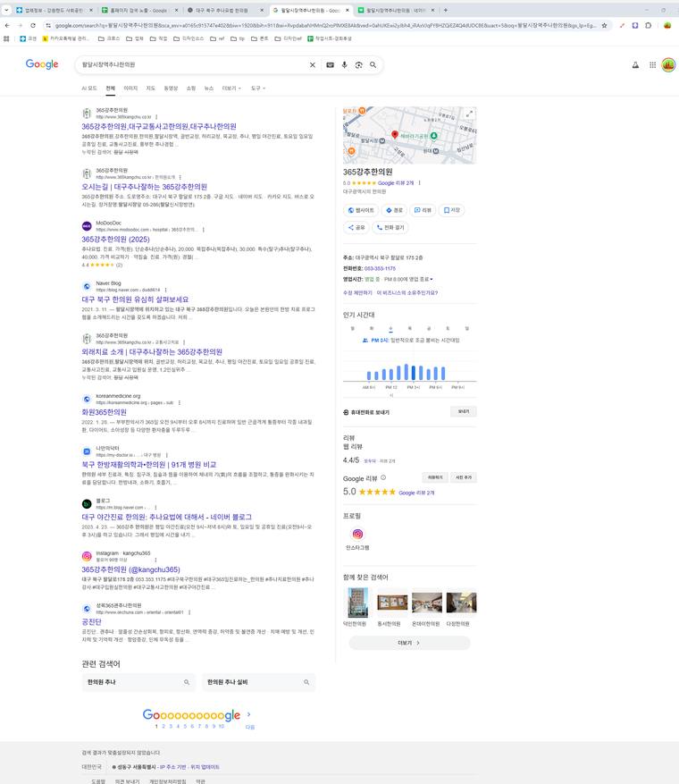Screen dimensions: 679x784
Task: Switch to the 동영상 tab
Action: (171, 89)
